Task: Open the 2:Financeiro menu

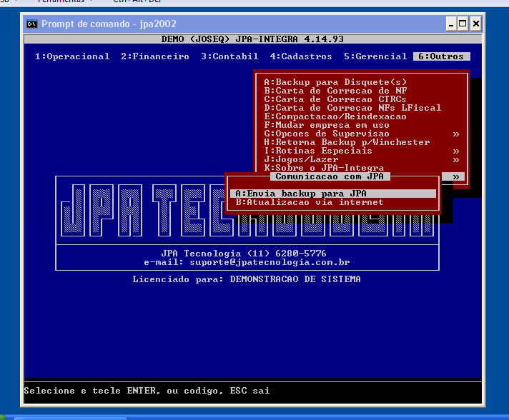Action: pos(155,56)
